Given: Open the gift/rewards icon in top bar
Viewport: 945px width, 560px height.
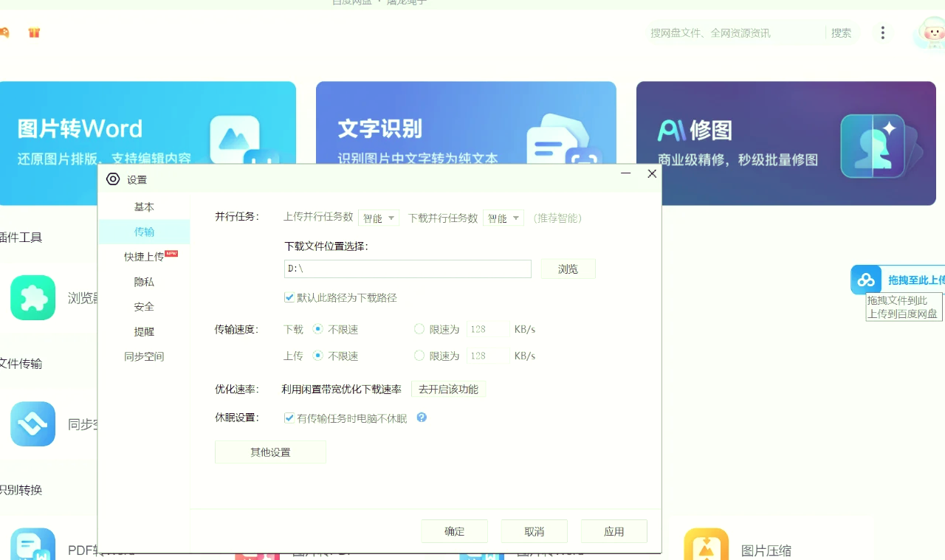Looking at the screenshot, I should pos(34,32).
